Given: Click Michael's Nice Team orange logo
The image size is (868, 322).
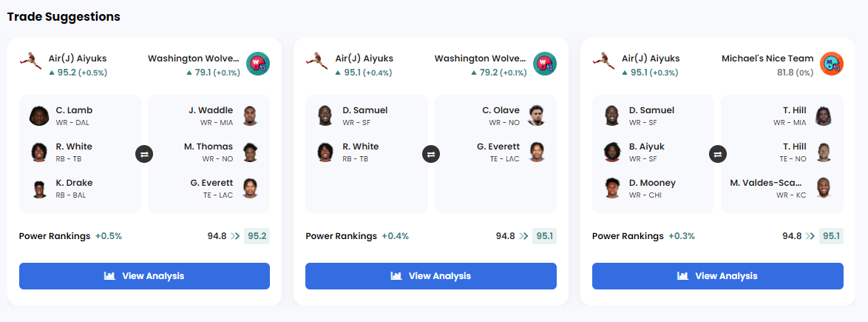Looking at the screenshot, I should [832, 64].
